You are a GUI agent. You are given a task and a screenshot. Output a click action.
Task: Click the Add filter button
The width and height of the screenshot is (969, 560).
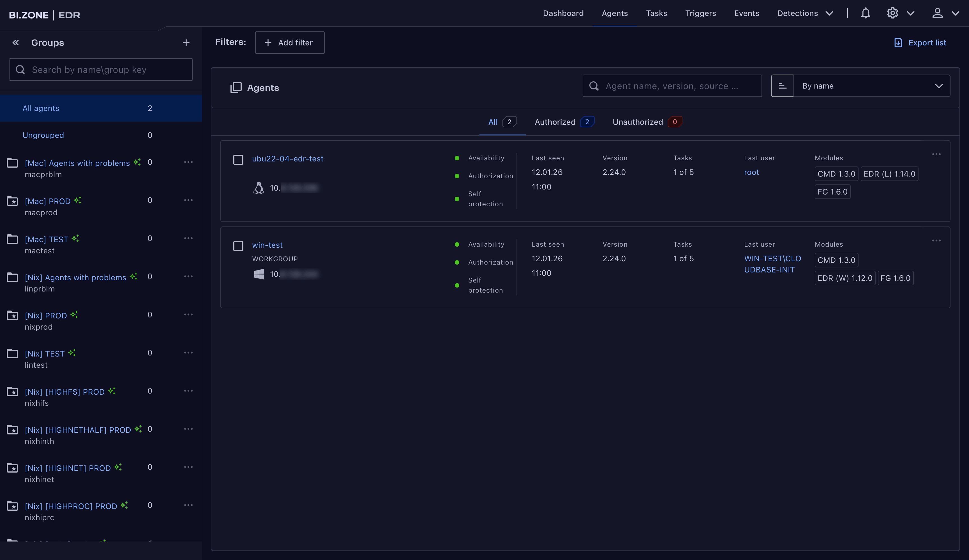pos(290,43)
